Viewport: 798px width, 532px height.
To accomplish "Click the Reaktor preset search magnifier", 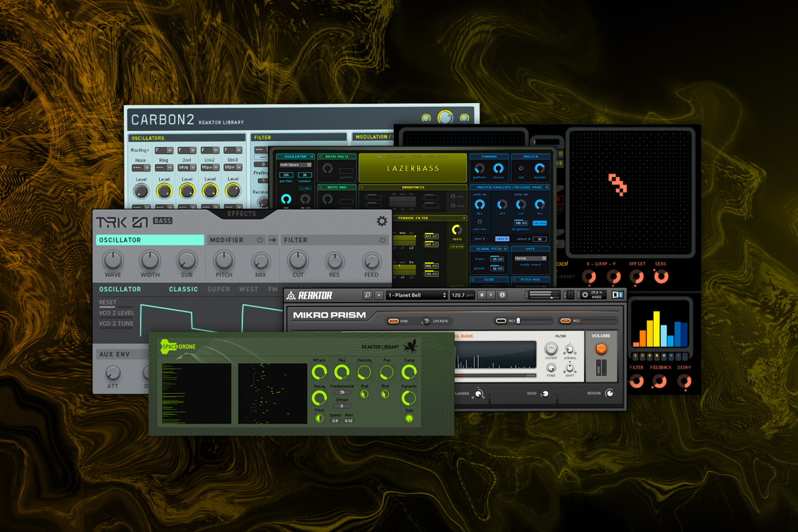I will [x=367, y=295].
